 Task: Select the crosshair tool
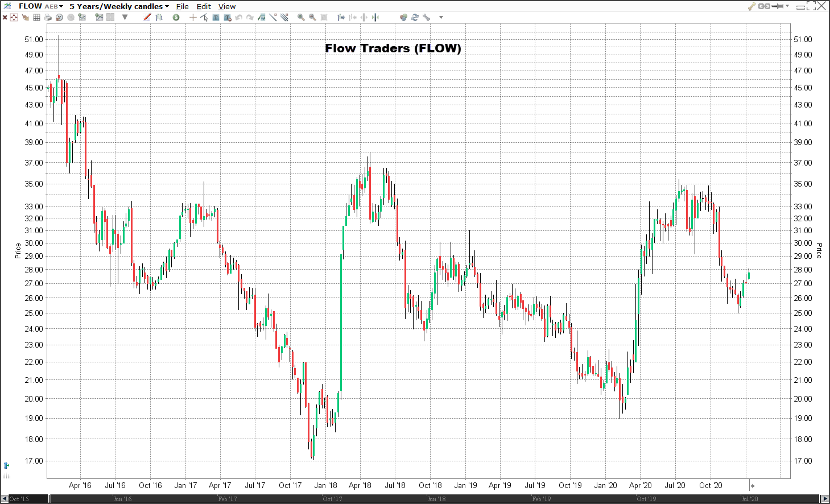[193, 17]
